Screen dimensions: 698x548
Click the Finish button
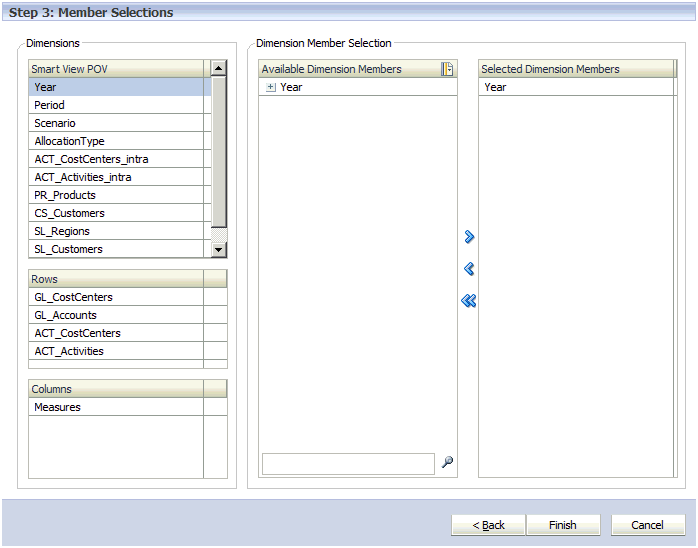[x=563, y=525]
